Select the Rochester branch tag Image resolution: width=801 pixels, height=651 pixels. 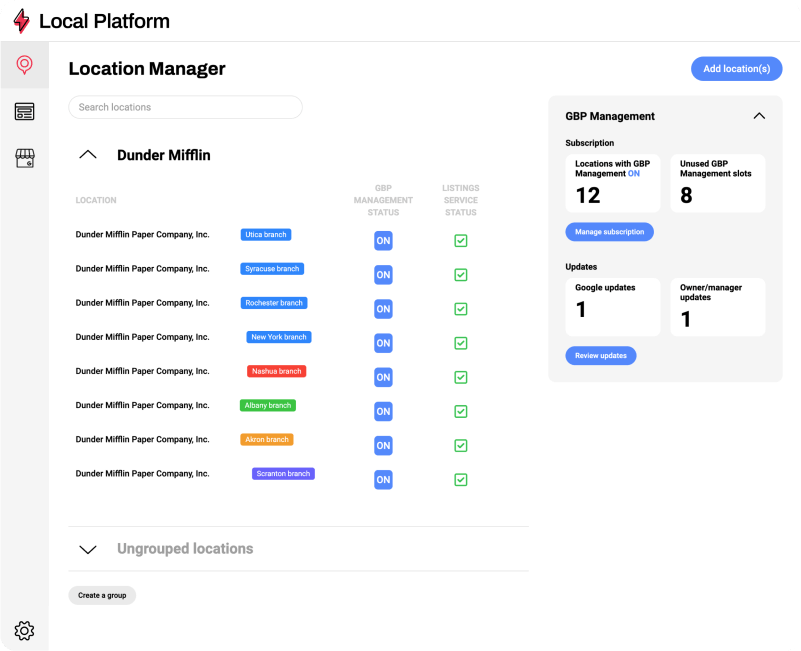click(274, 303)
